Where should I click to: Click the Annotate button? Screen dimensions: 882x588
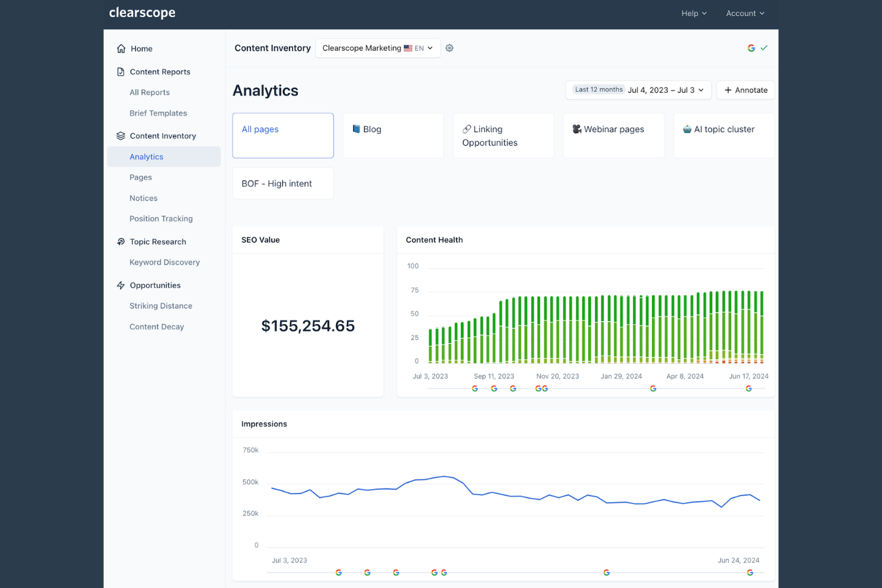[x=745, y=90]
